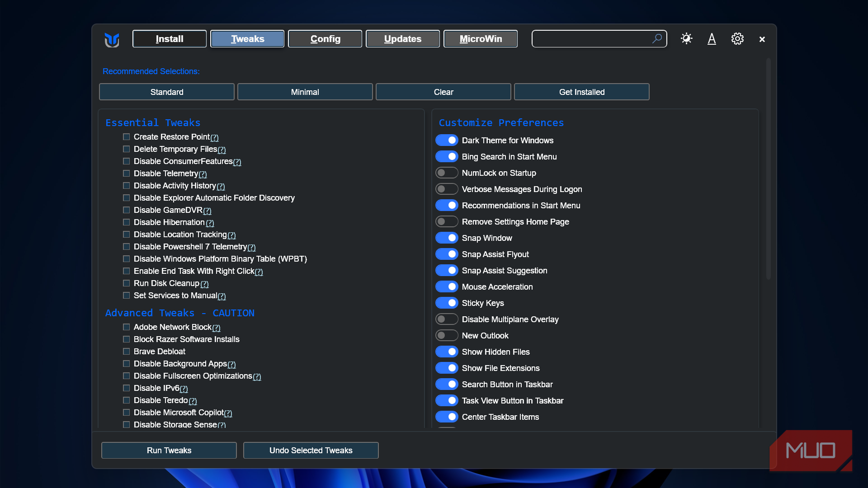Apply the Standard recommended selection

pyautogui.click(x=167, y=92)
